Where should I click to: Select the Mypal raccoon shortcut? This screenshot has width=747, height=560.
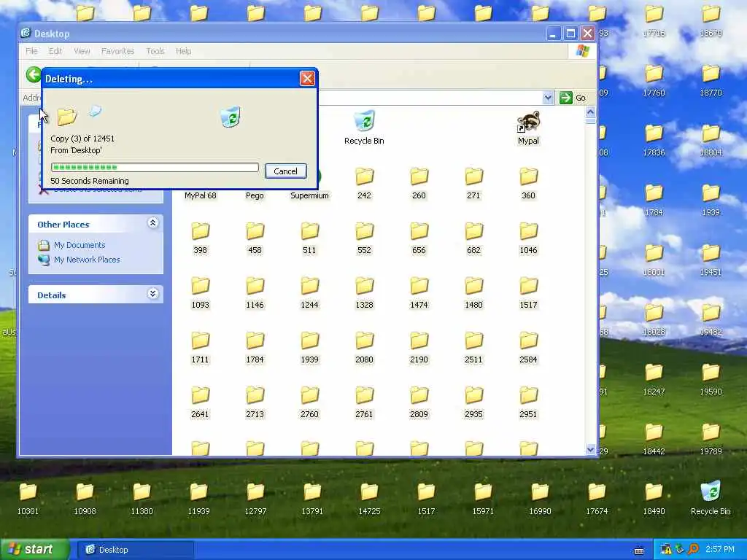[528, 128]
